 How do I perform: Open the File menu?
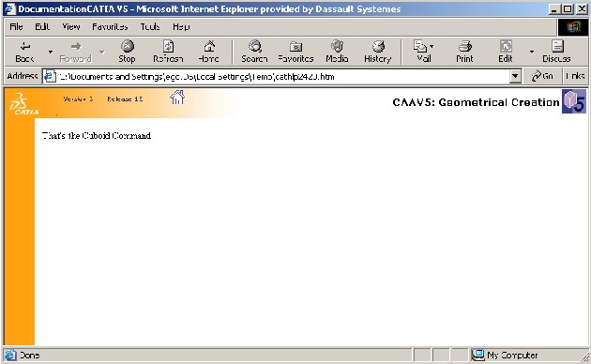[x=16, y=27]
